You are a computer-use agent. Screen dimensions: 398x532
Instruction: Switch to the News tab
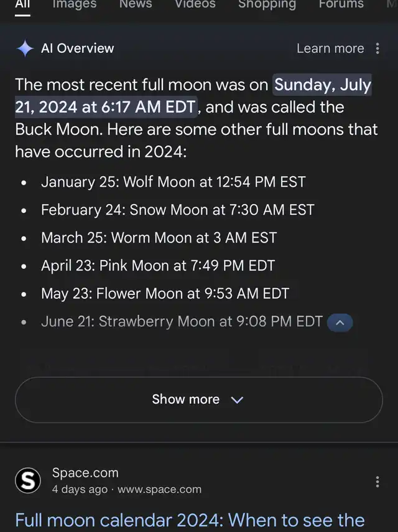136,4
